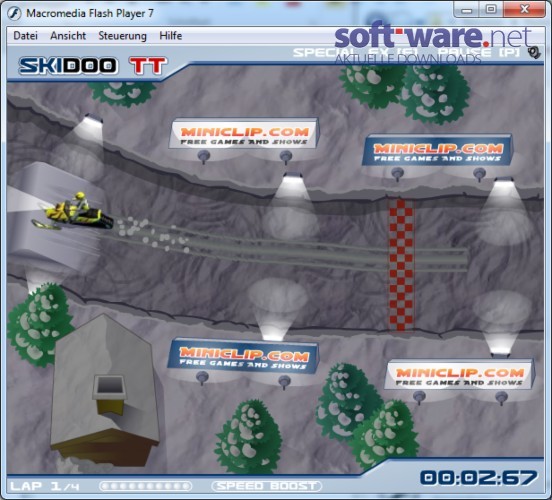Mute sound with the speaker icon
552x500 pixels.
pos(535,53)
